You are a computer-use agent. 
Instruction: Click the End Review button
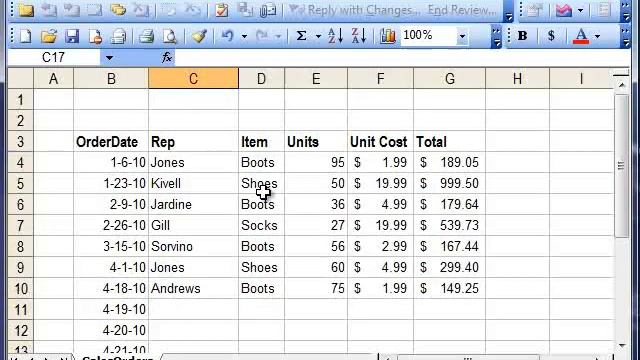coord(462,10)
